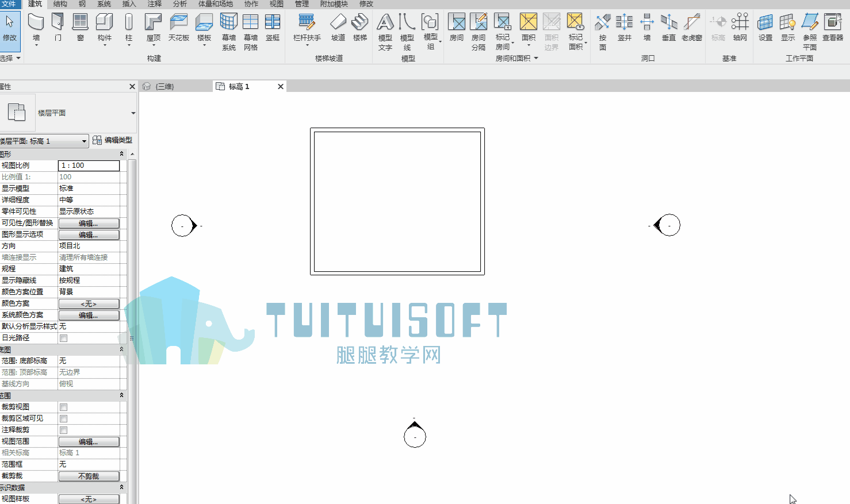The height and width of the screenshot is (504, 850).
Task: Choose the Component (构件) tool
Action: (105, 28)
